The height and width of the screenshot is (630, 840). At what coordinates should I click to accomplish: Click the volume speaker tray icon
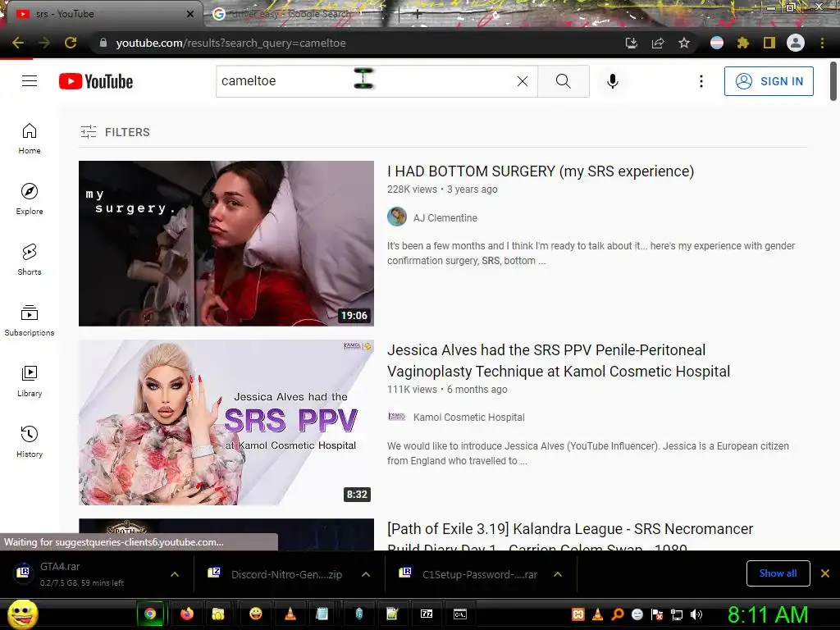point(696,614)
